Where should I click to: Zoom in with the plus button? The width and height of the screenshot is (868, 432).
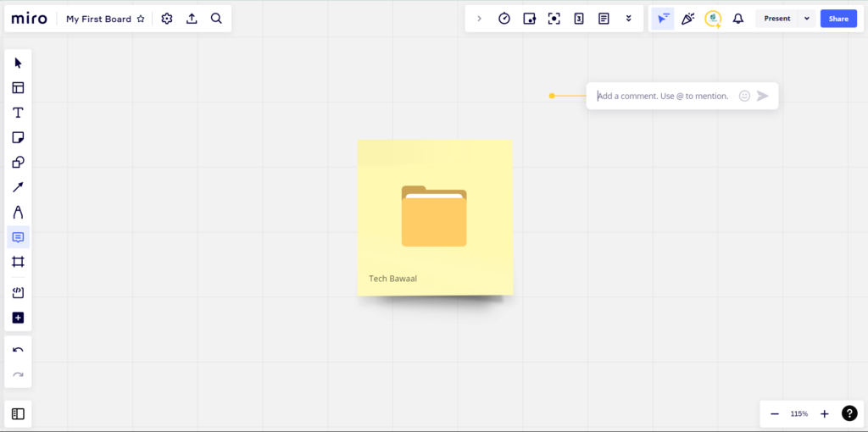(x=824, y=414)
